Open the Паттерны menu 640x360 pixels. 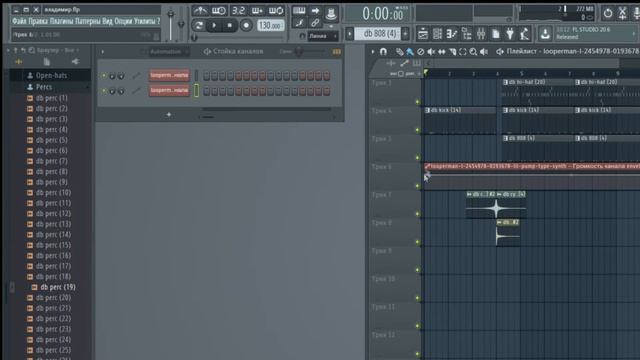(x=88, y=21)
